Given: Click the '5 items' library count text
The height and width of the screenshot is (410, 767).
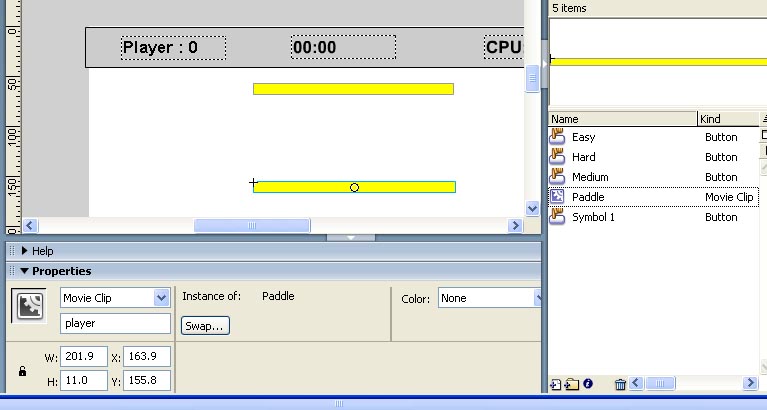Looking at the screenshot, I should (x=569, y=8).
